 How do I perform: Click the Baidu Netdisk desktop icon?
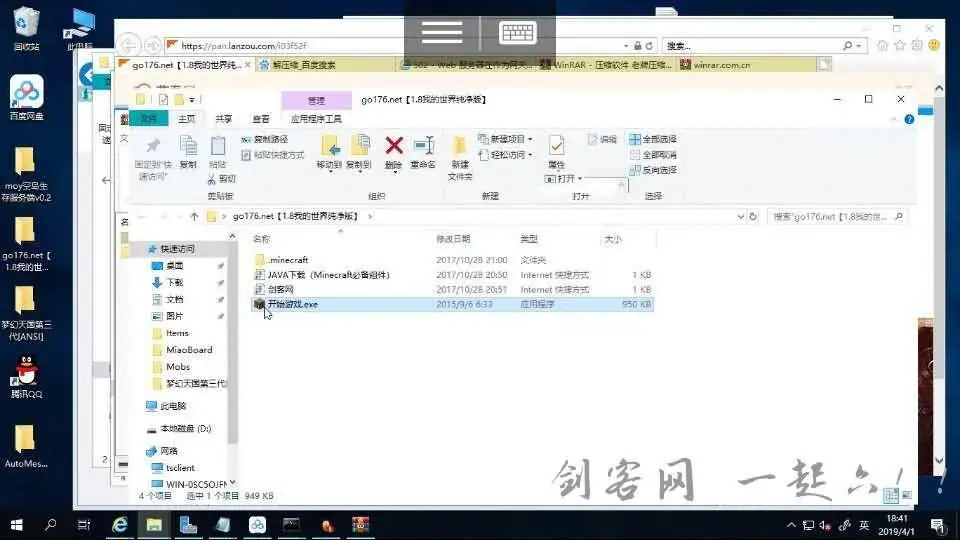click(x=26, y=98)
